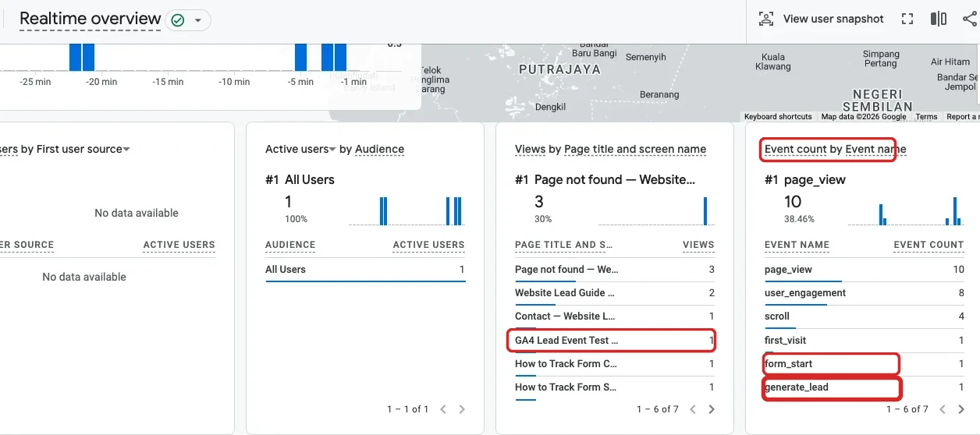Open the map Terms link
Screen dimensions: 980x435
point(926,117)
